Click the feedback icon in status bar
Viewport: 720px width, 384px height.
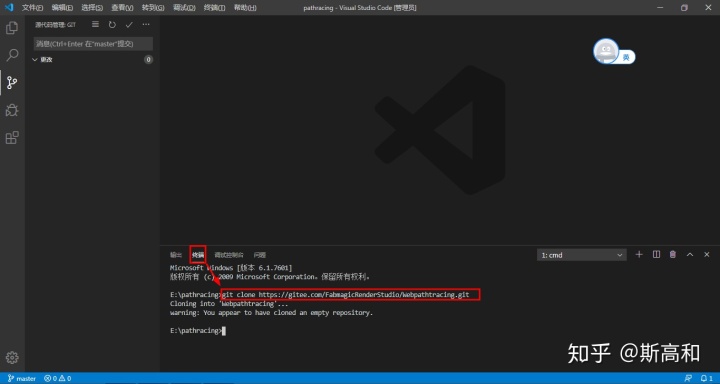click(688, 378)
